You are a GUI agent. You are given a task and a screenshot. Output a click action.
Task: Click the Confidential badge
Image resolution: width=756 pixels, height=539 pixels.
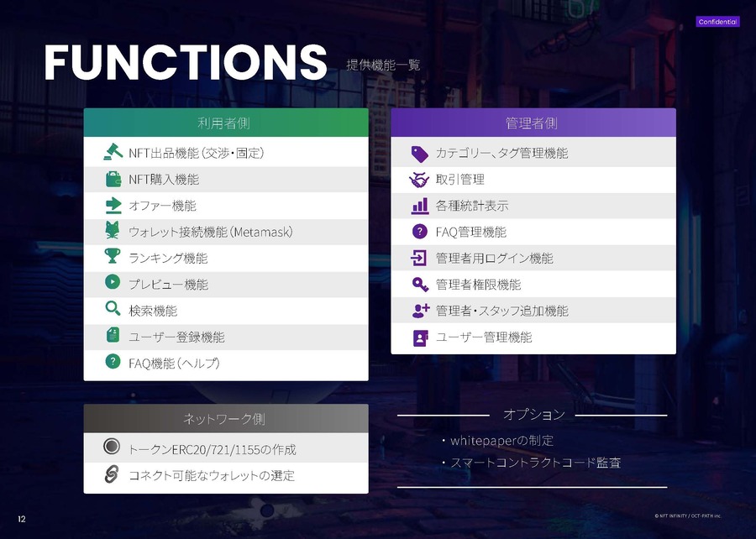click(x=717, y=22)
